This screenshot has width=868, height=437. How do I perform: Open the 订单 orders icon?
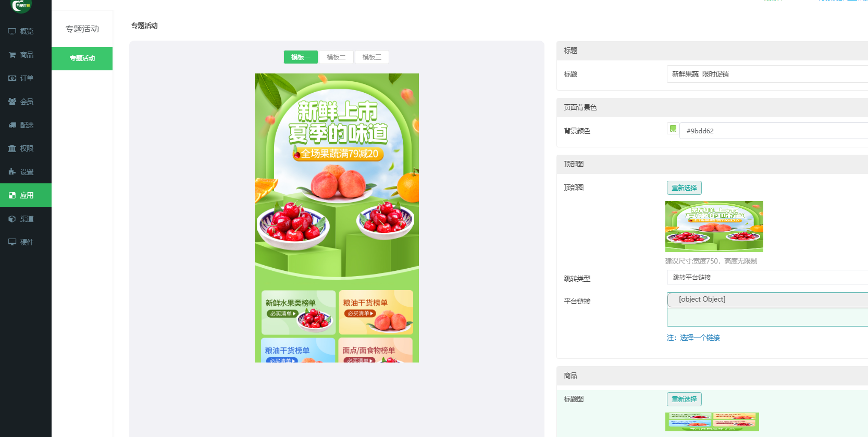(x=12, y=78)
